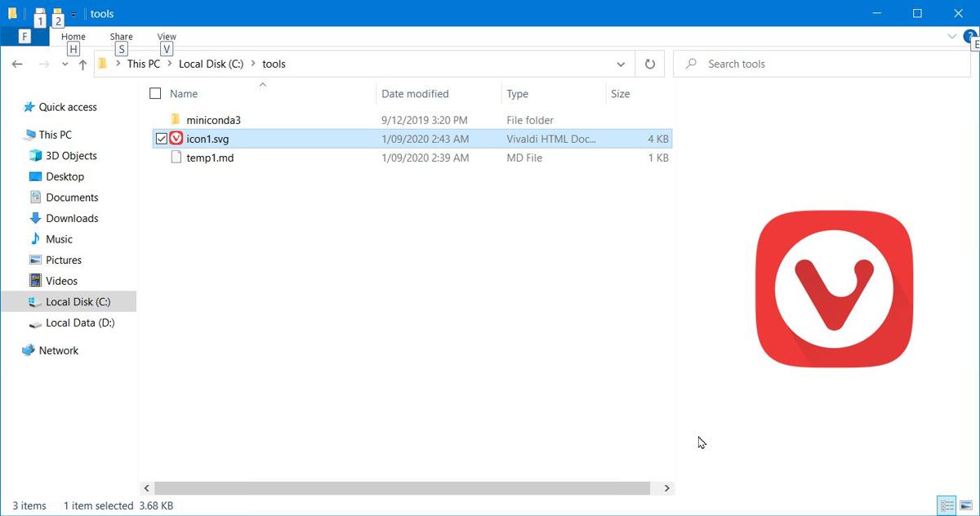Click the Quick access star icon
Viewport: 980px width, 516px height.
(29, 107)
